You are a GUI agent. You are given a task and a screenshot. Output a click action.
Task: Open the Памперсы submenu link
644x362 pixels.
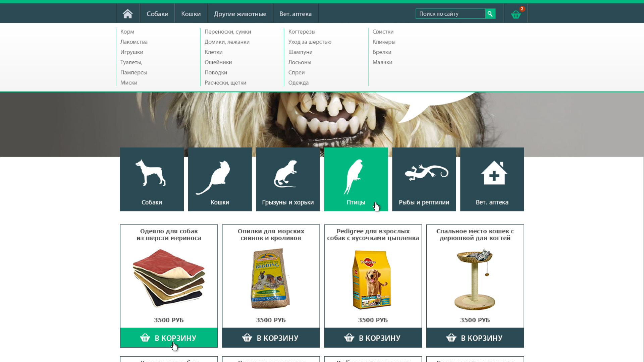pos(133,72)
